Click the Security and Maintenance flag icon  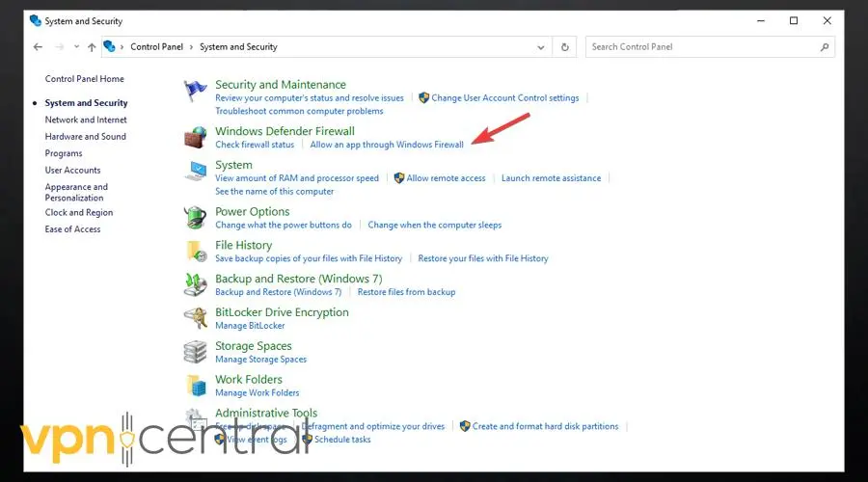pyautogui.click(x=195, y=91)
